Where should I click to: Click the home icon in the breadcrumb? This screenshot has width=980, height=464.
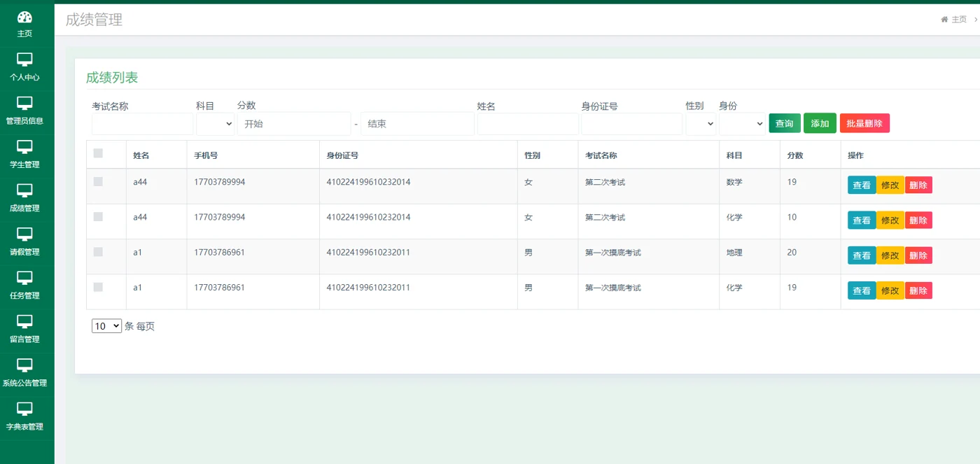(x=944, y=20)
